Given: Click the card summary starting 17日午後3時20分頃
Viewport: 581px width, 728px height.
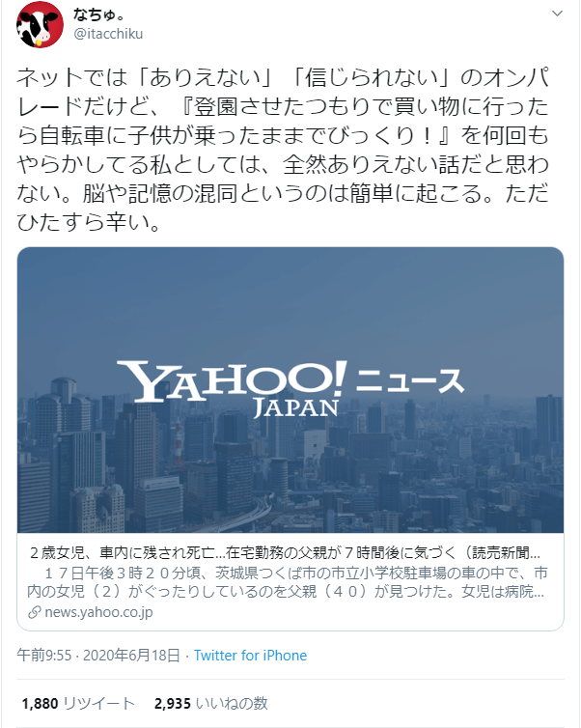Looking at the screenshot, I should [288, 582].
